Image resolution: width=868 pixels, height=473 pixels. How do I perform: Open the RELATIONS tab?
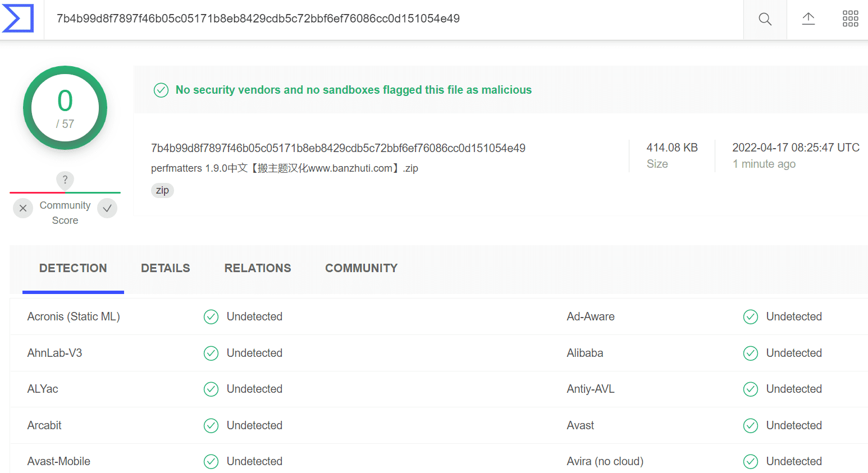point(258,268)
